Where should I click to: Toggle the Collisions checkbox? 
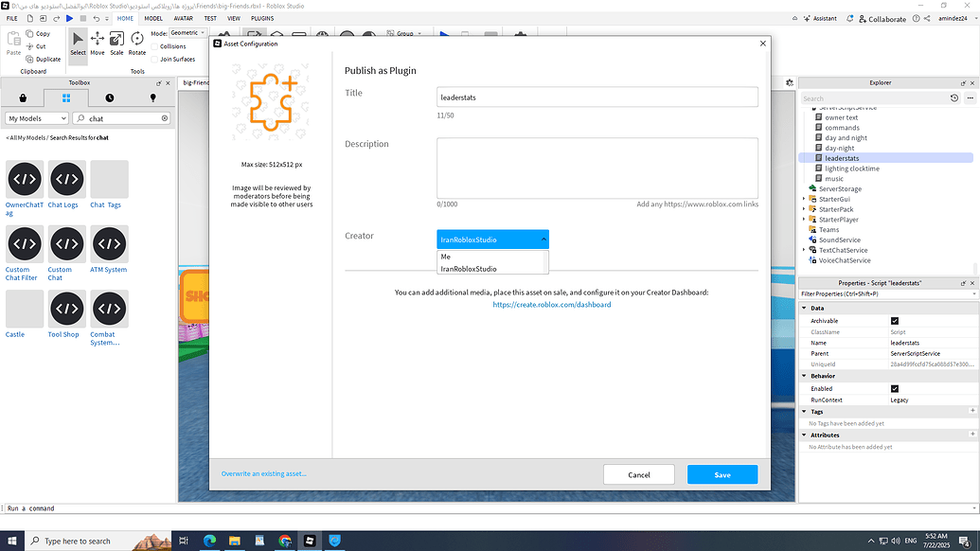coord(154,46)
